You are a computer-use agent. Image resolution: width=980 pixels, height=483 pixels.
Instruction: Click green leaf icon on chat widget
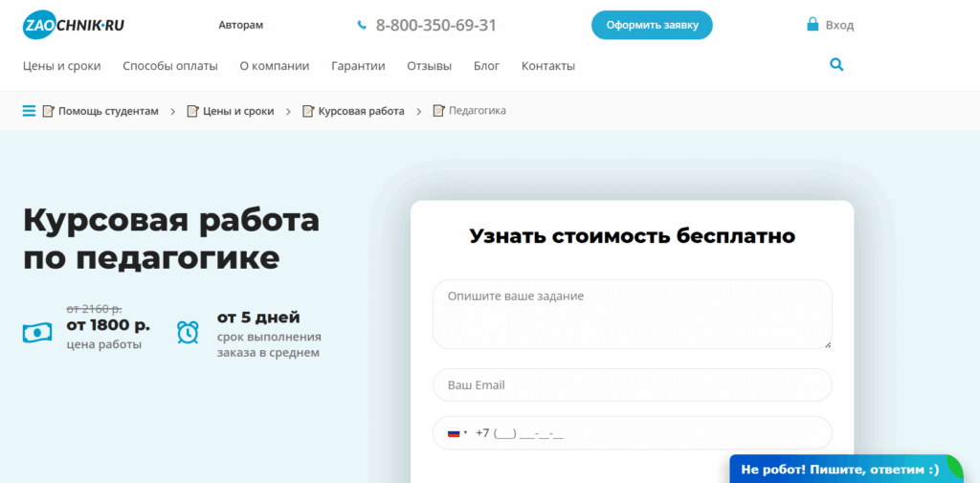tap(955, 467)
